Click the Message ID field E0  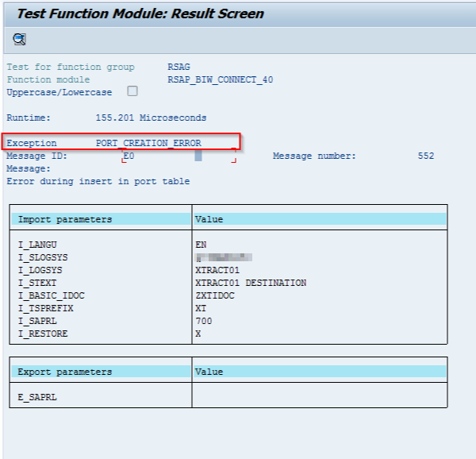129,156
